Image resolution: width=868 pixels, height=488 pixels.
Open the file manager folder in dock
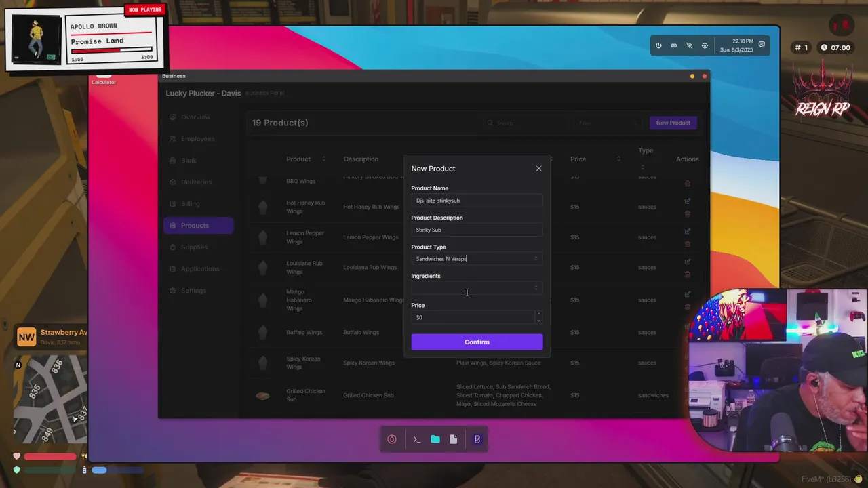435,439
